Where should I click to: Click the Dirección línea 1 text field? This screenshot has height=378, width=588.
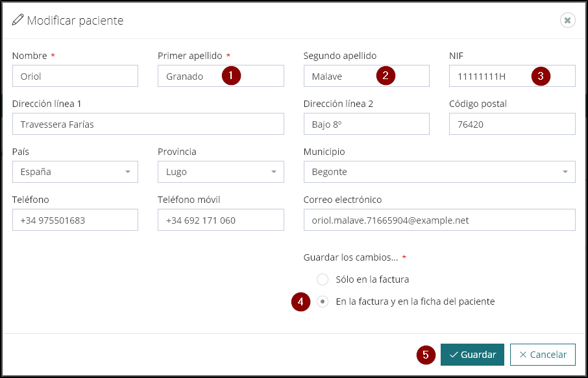point(148,124)
